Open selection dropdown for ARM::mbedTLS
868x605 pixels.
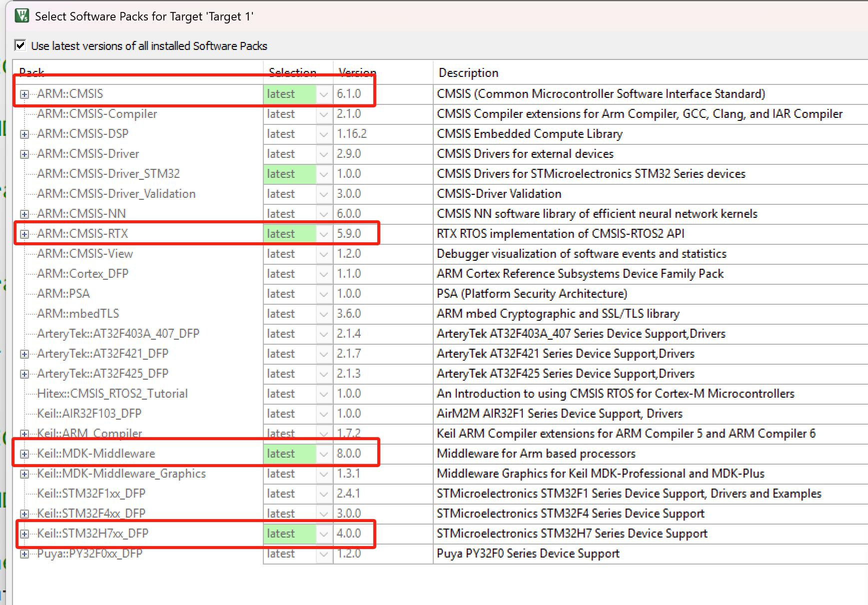pos(324,314)
